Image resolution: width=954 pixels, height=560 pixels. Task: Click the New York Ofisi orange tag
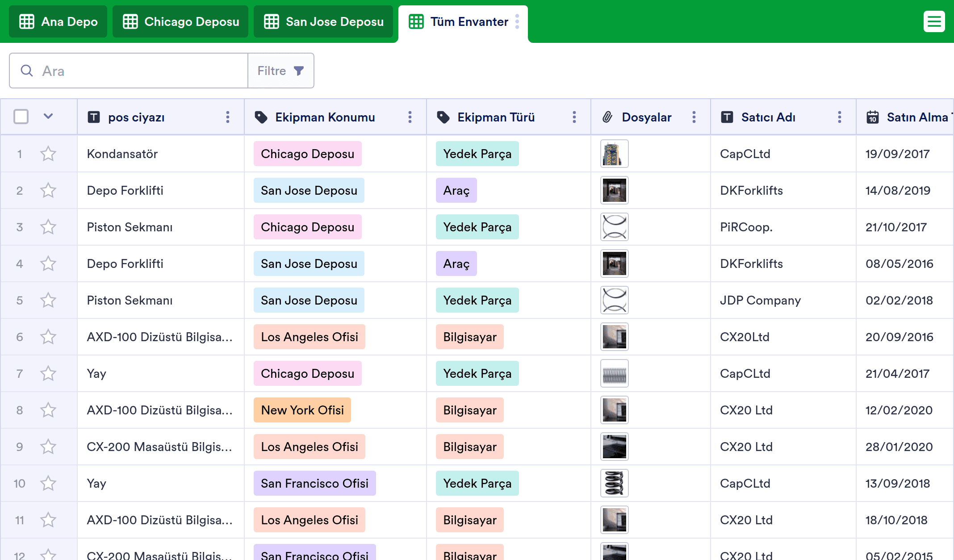(x=302, y=410)
